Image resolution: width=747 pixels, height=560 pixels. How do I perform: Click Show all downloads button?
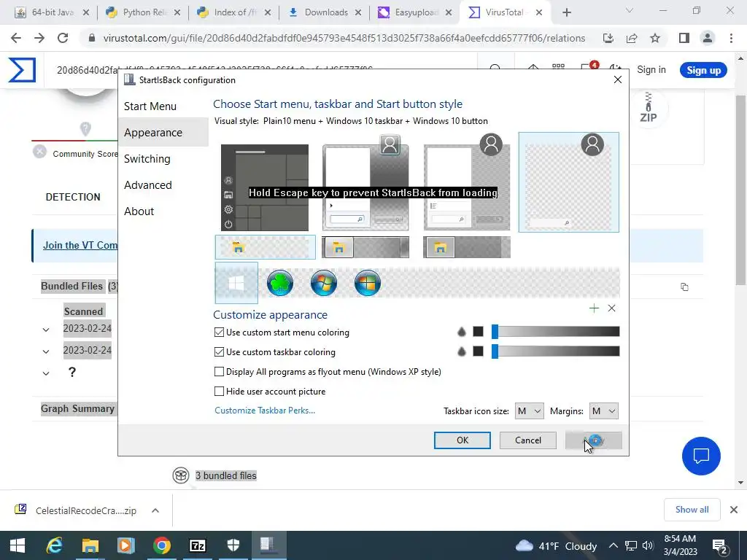click(x=692, y=510)
